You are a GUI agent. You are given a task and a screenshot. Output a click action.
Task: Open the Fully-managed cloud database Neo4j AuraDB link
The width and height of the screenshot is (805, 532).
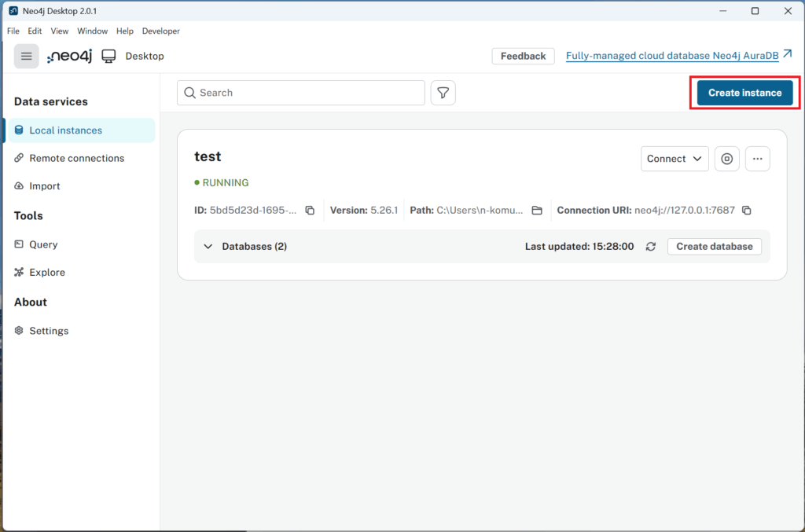[672, 56]
